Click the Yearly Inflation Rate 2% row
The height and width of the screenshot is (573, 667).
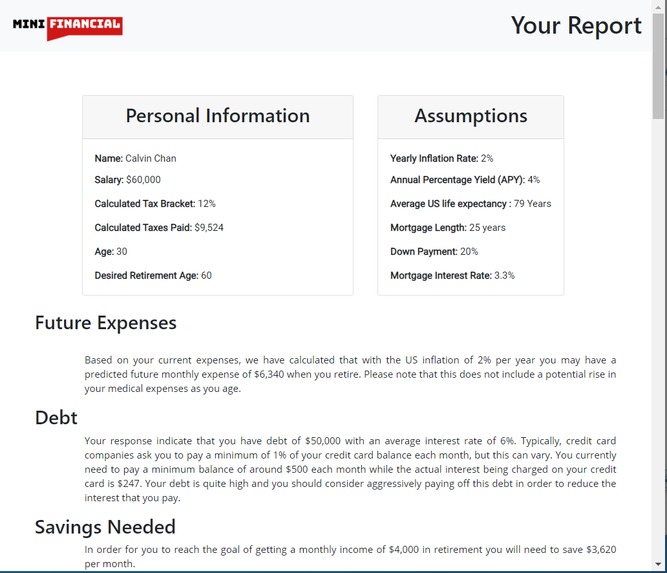tap(442, 158)
